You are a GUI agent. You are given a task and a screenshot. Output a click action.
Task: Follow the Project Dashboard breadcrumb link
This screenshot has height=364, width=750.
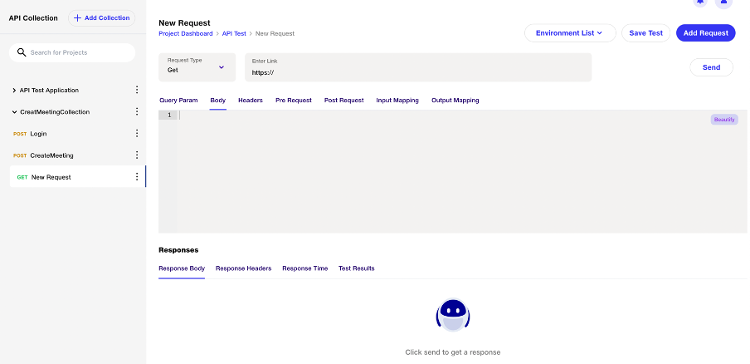[186, 33]
